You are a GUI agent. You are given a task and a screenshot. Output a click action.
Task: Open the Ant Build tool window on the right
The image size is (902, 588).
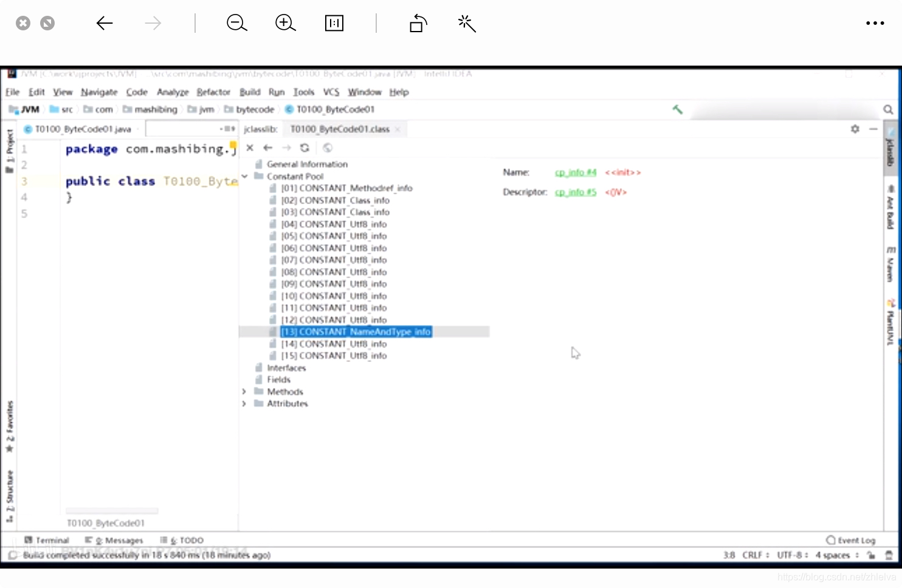(x=890, y=207)
